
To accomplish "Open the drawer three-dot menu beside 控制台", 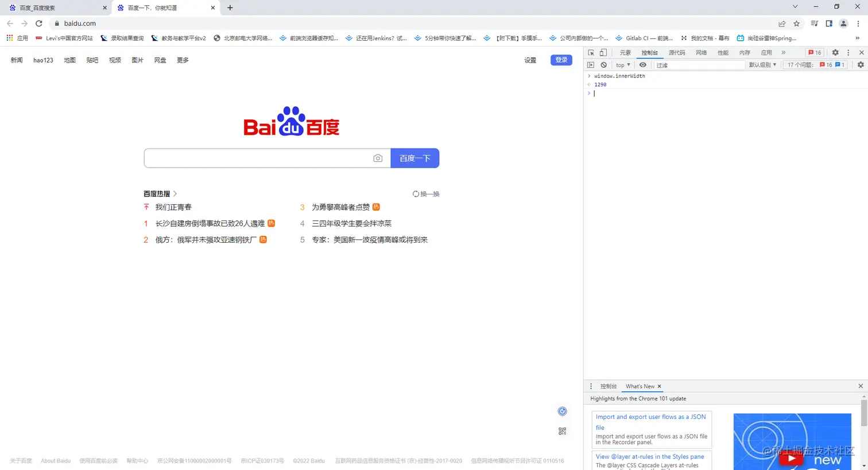I will (591, 386).
